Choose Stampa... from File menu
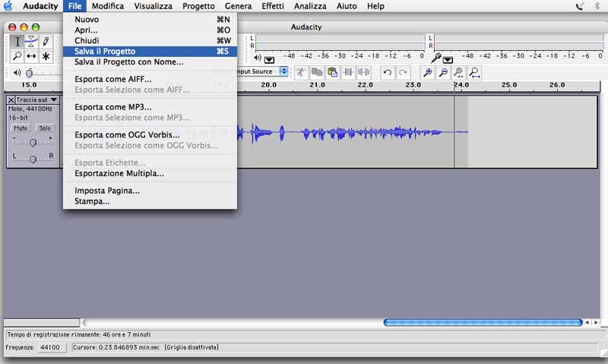This screenshot has width=608, height=364. click(x=150, y=201)
